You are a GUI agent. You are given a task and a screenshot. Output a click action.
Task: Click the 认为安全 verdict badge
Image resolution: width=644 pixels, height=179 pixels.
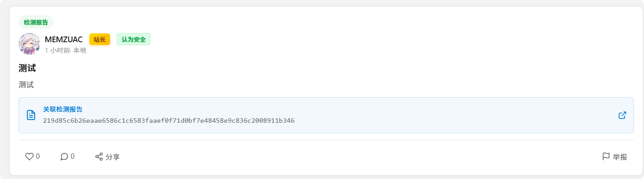(133, 40)
